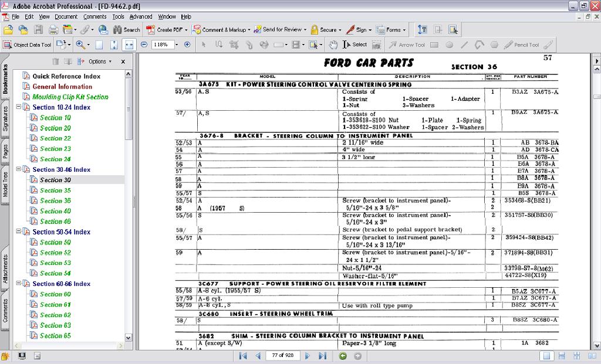Go to the first page

tap(243, 356)
